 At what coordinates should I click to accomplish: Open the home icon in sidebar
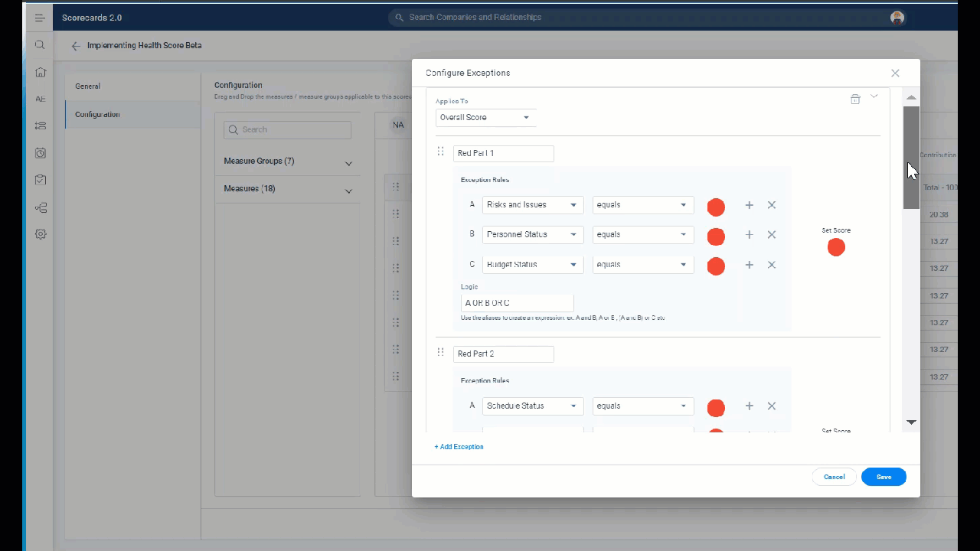pos(41,72)
